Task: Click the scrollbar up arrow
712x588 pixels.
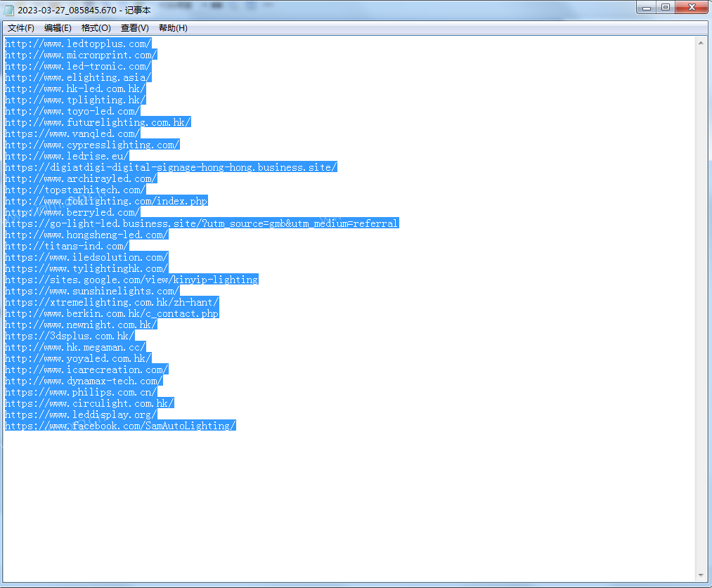Action: (701, 43)
